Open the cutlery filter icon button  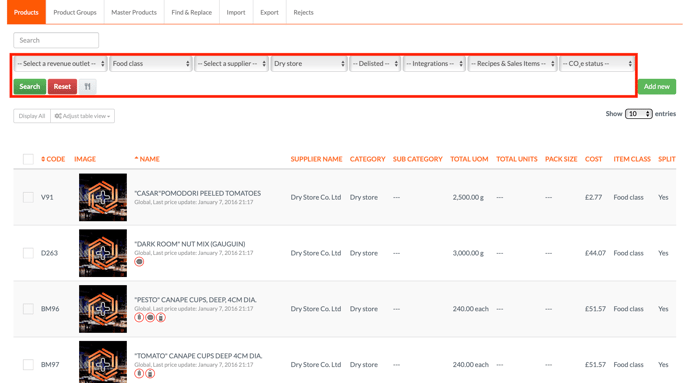(87, 86)
